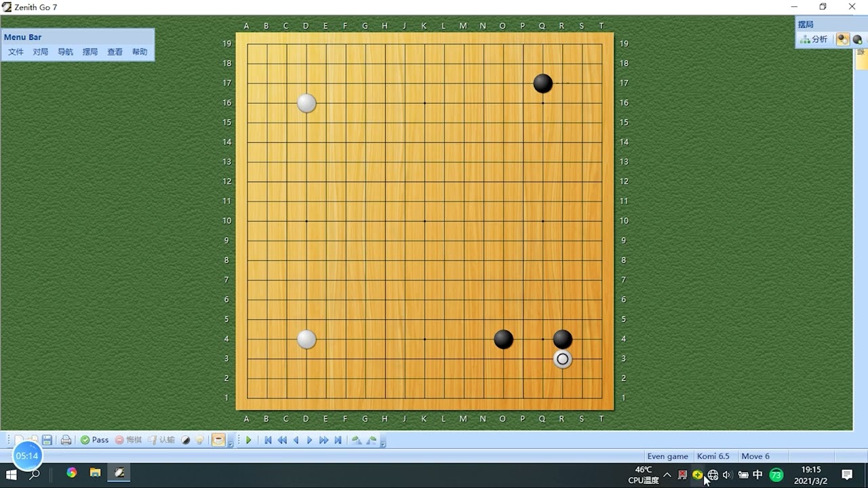Click the Pass button
Viewport: 868px width, 488px height.
[x=94, y=440]
